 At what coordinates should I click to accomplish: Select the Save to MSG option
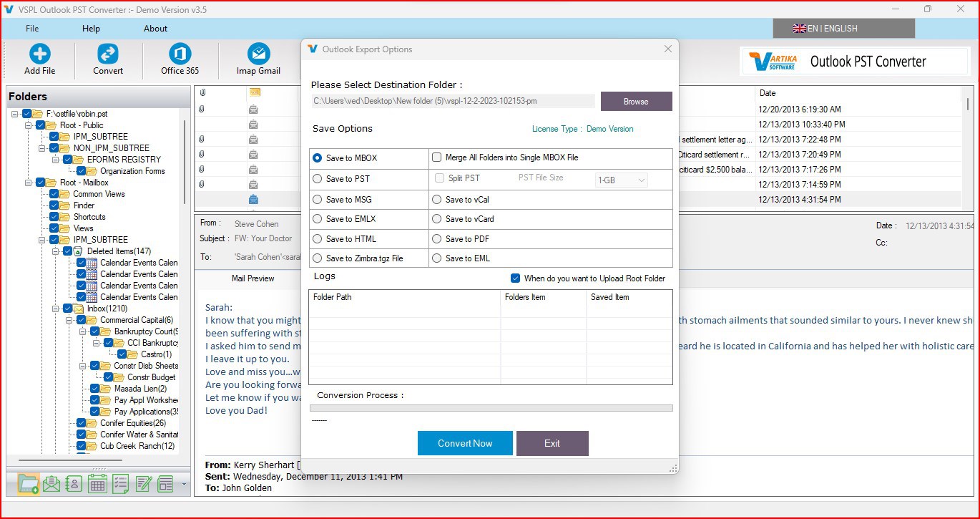coord(317,200)
